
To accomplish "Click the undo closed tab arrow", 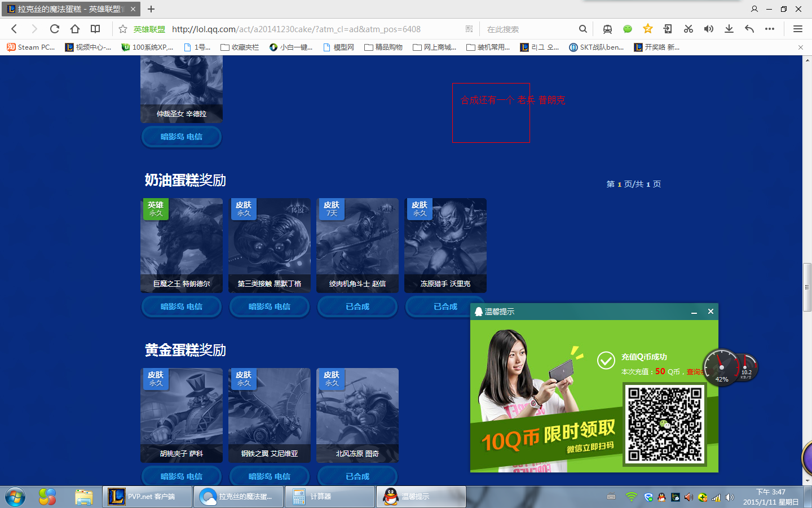I will (749, 29).
